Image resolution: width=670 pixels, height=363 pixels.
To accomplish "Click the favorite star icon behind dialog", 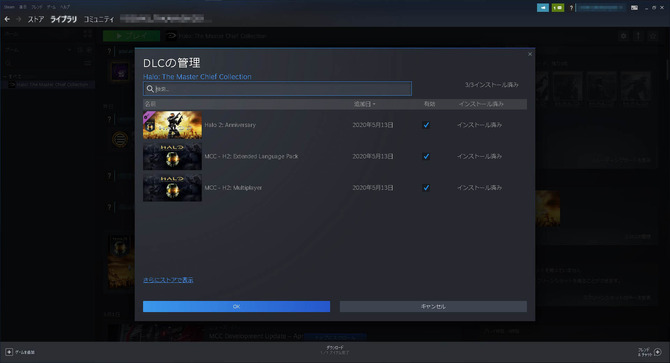I will [653, 36].
